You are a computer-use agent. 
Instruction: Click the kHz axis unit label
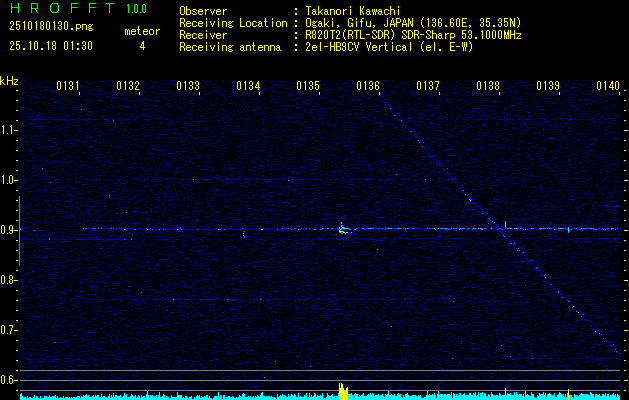pos(9,81)
